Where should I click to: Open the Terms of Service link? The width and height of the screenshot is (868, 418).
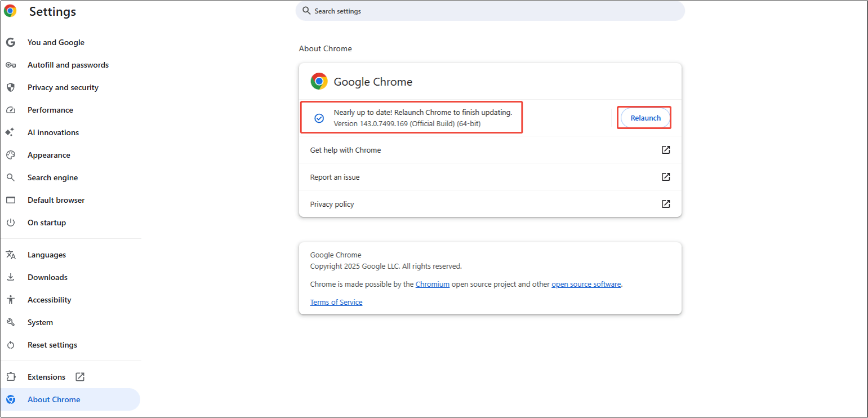(336, 302)
